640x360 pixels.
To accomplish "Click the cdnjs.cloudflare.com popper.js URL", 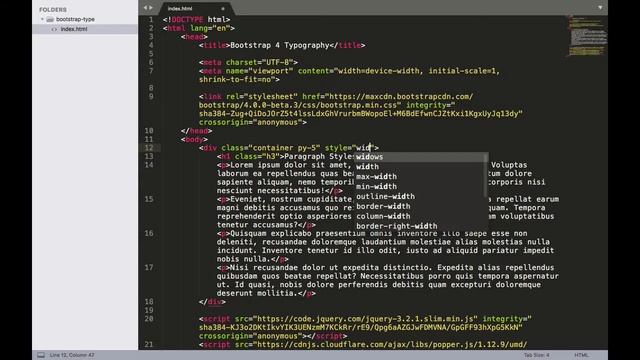I will tap(392, 344).
